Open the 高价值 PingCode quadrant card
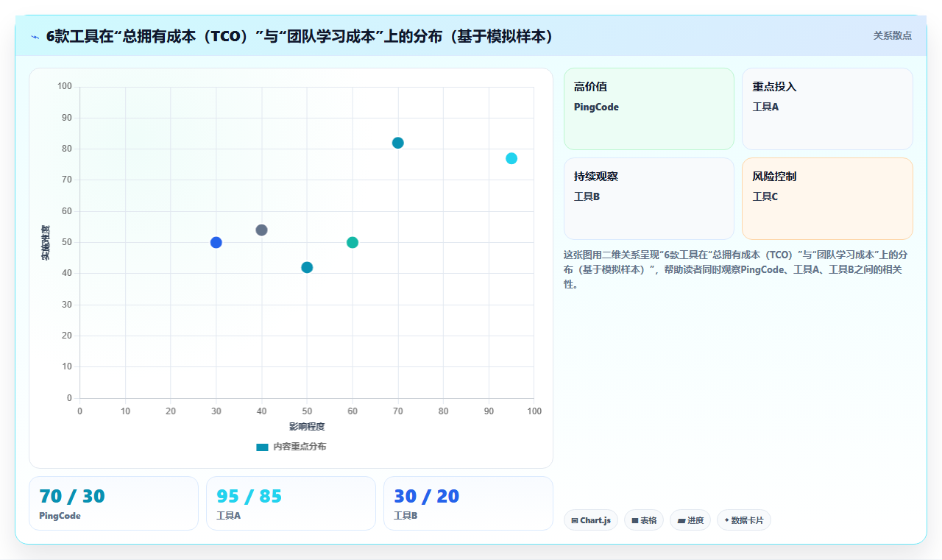 click(x=649, y=109)
